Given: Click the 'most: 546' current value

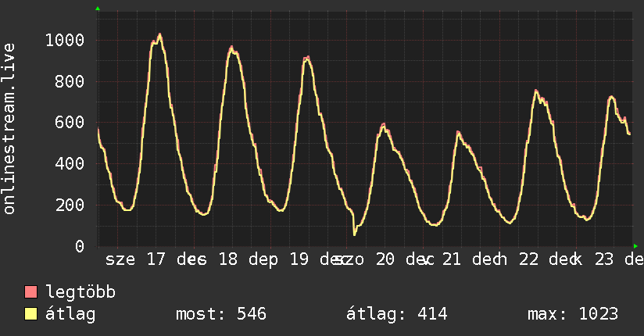Looking at the screenshot, I should click(221, 314).
